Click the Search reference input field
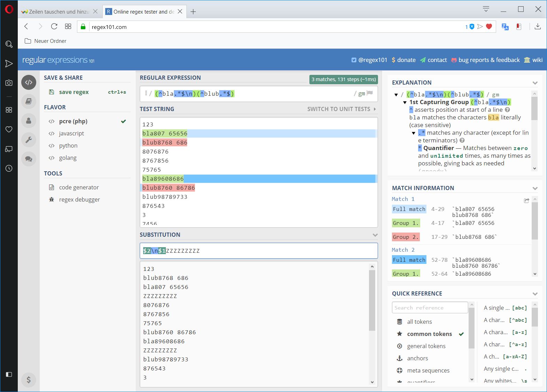 (430, 308)
